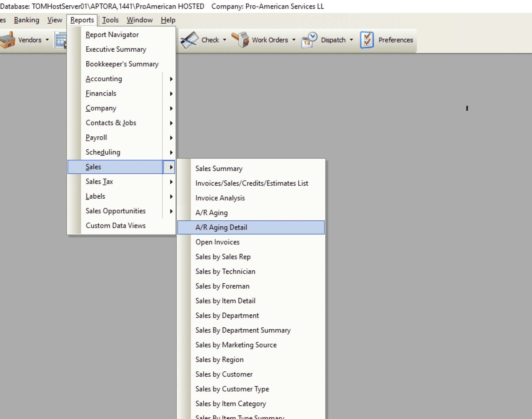Expand the Work Orders dropdown arrow

294,40
